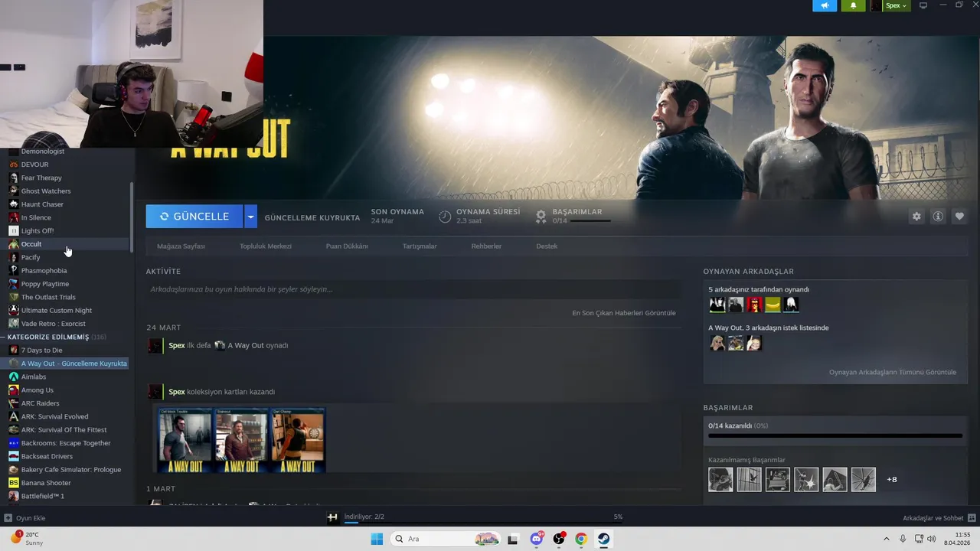980x551 pixels.
Task: Select Ultimate Custom Night entry
Action: tap(57, 311)
